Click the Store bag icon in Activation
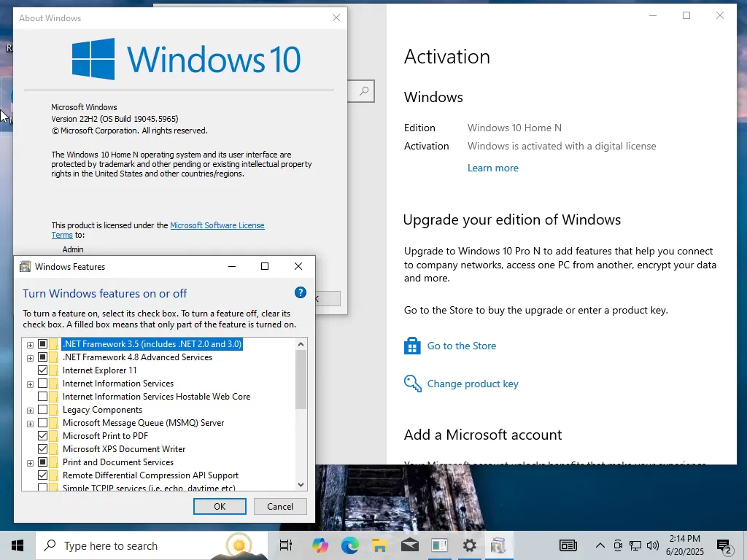Image resolution: width=747 pixels, height=560 pixels. [412, 346]
